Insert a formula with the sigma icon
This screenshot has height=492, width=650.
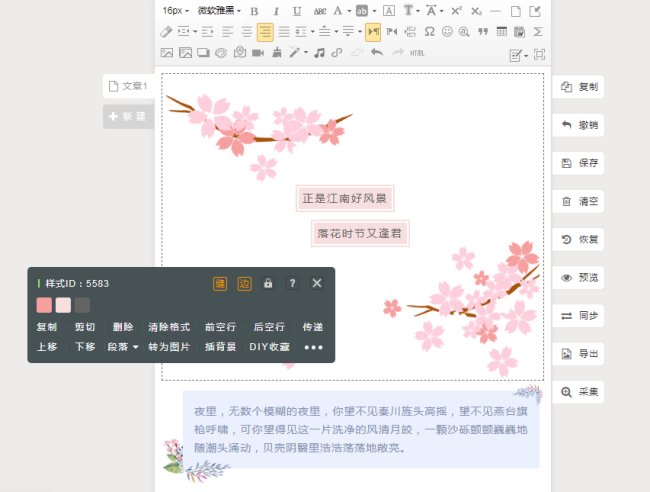click(x=538, y=32)
